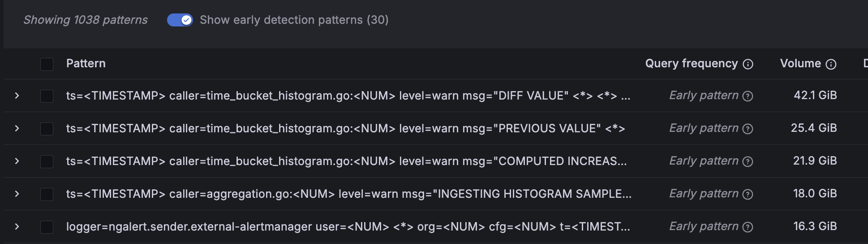868x244 pixels.
Task: Click the Pattern column header
Action: pyautogui.click(x=86, y=64)
